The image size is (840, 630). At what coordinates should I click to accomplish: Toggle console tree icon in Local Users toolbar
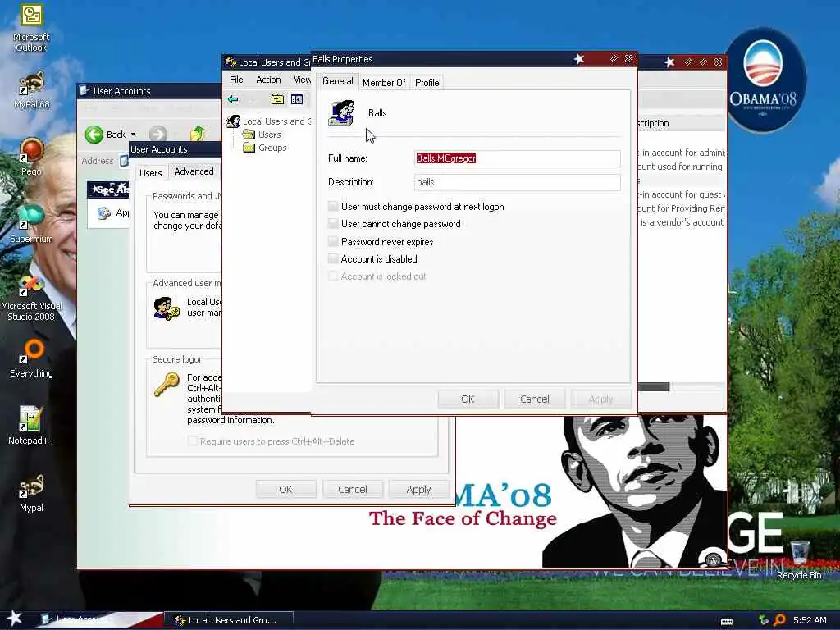point(297,99)
